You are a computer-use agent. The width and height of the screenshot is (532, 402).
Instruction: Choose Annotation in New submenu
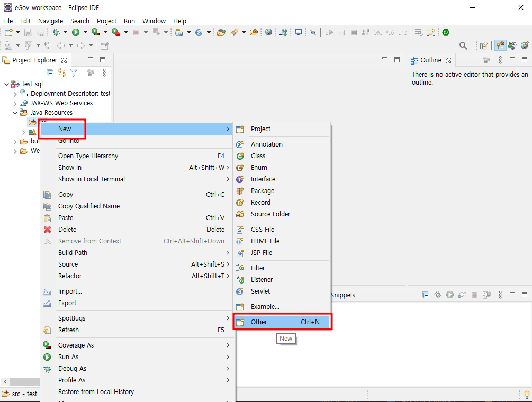point(282,144)
